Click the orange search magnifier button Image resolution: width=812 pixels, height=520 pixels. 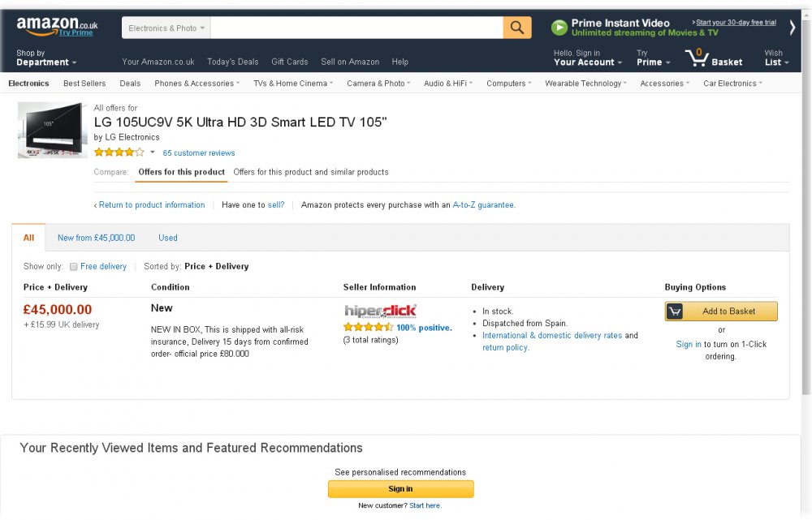[517, 28]
